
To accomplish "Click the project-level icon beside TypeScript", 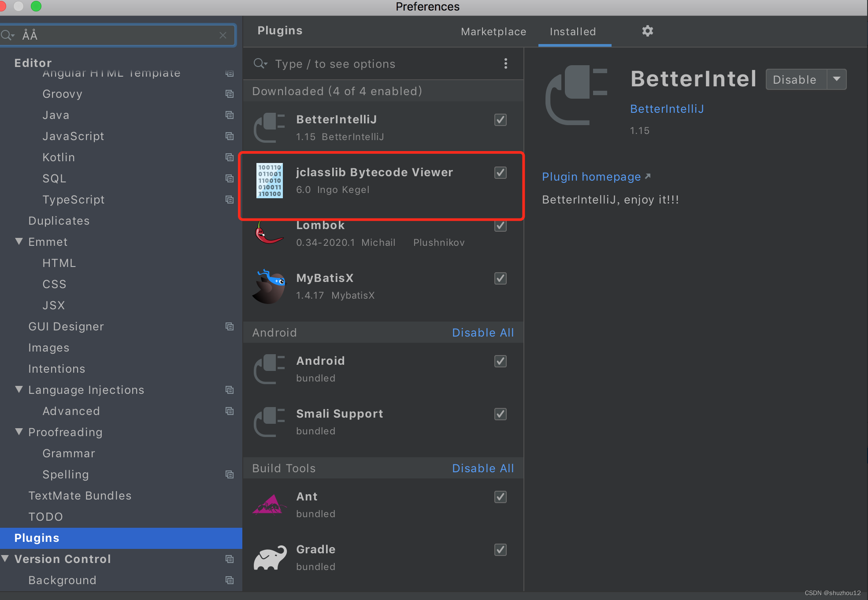I will (x=230, y=200).
